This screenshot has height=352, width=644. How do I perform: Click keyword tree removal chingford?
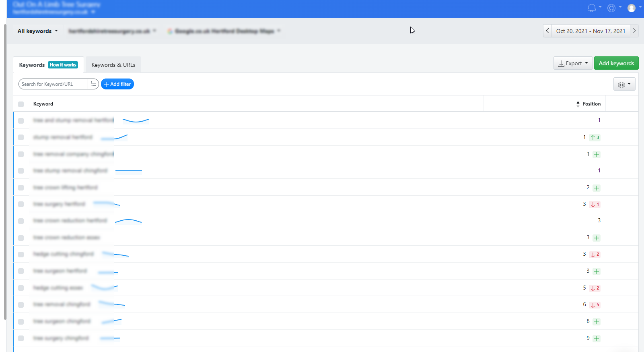pyautogui.click(x=62, y=304)
